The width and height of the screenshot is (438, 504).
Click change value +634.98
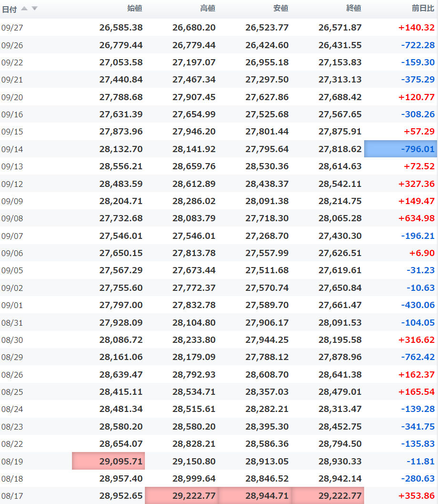coord(417,218)
